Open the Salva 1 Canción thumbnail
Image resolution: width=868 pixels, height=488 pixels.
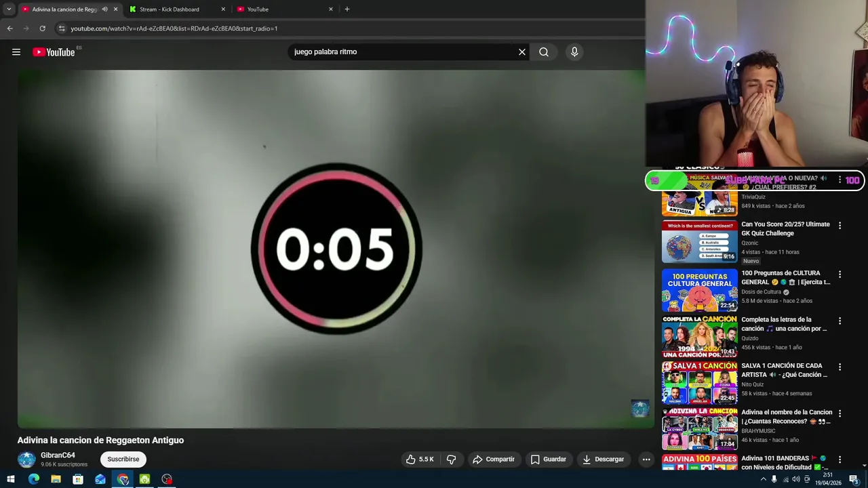pos(700,383)
